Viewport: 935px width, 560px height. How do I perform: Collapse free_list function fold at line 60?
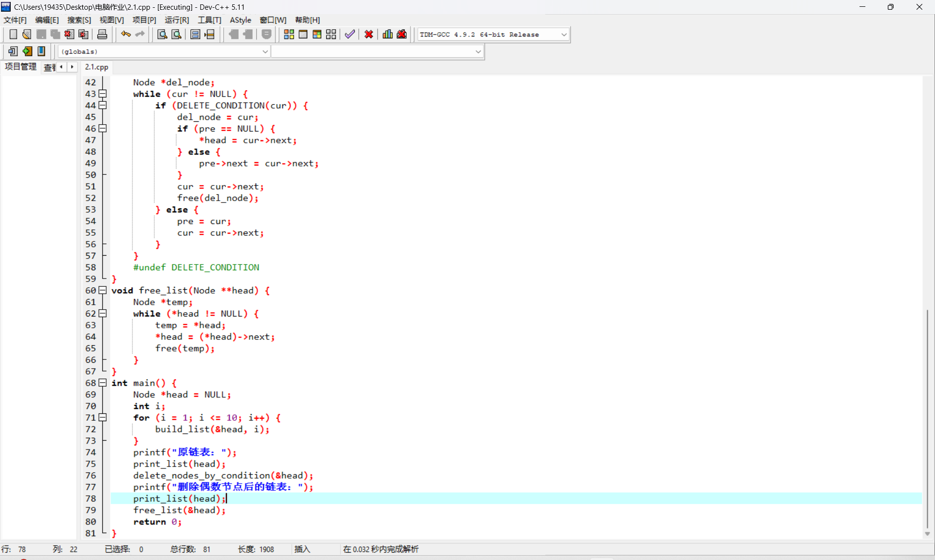[103, 290]
